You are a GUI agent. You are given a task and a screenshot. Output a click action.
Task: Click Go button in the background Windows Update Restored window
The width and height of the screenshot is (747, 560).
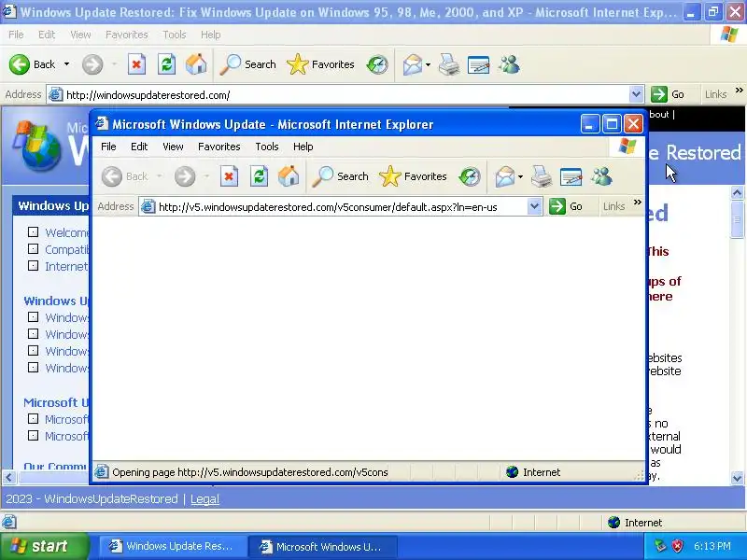click(x=668, y=94)
